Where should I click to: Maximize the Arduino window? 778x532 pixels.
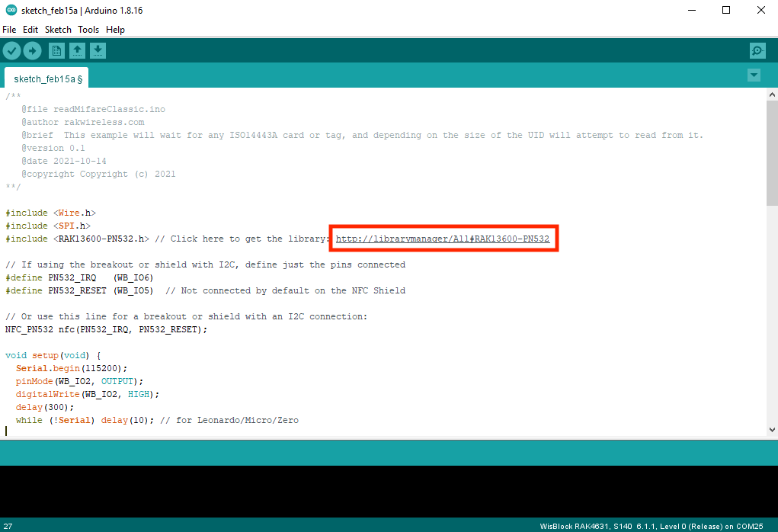pos(726,10)
